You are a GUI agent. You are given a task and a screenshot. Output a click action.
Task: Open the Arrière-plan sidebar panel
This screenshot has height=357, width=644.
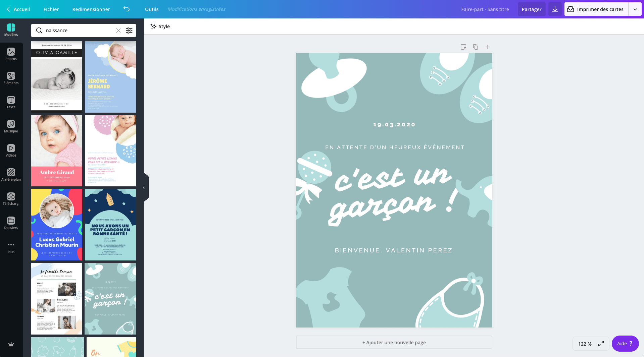11,175
